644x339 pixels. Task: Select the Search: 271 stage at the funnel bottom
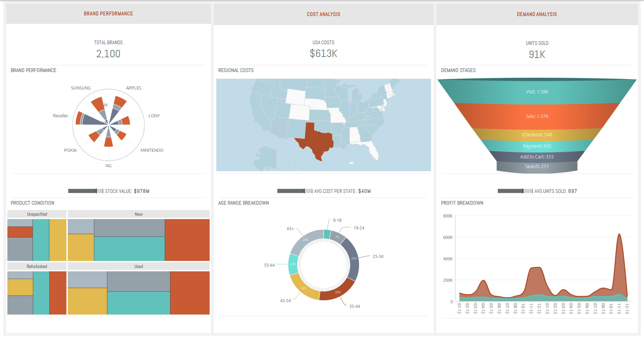click(x=537, y=166)
